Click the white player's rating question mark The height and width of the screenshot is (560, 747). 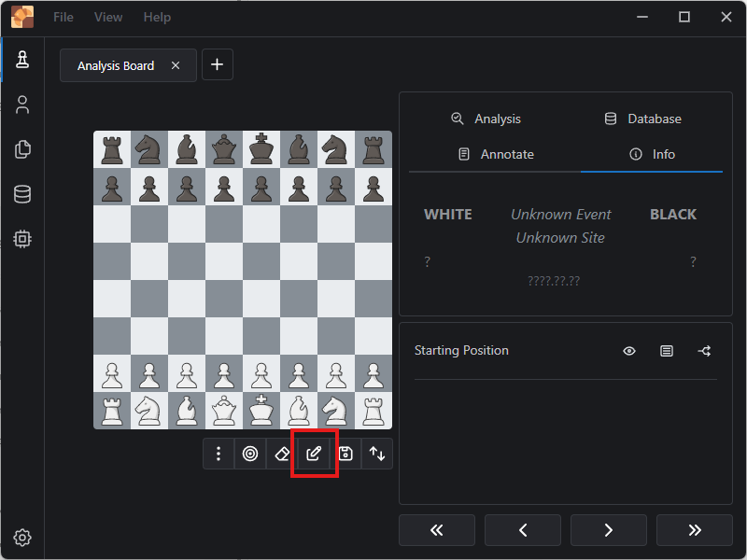pos(428,261)
